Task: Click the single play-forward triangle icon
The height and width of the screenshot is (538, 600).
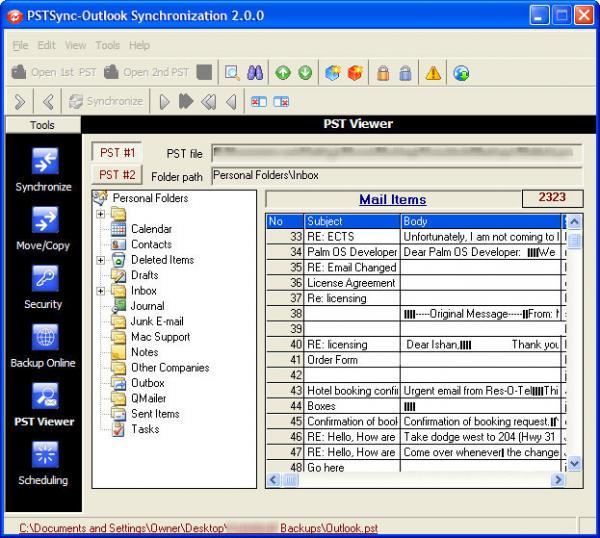Action: point(164,101)
